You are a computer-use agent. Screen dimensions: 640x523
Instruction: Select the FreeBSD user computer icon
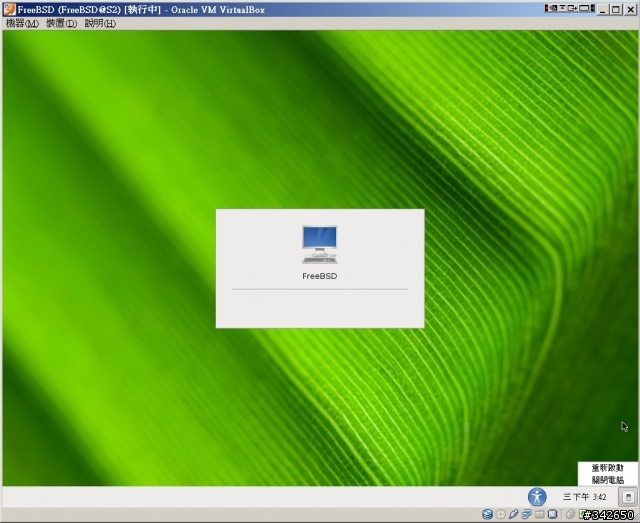[x=320, y=245]
